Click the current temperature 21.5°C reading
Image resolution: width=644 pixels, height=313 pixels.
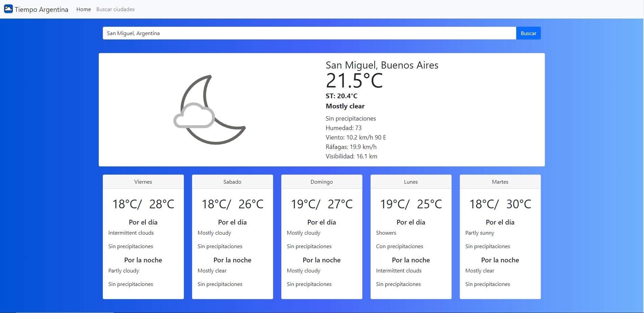pyautogui.click(x=354, y=81)
